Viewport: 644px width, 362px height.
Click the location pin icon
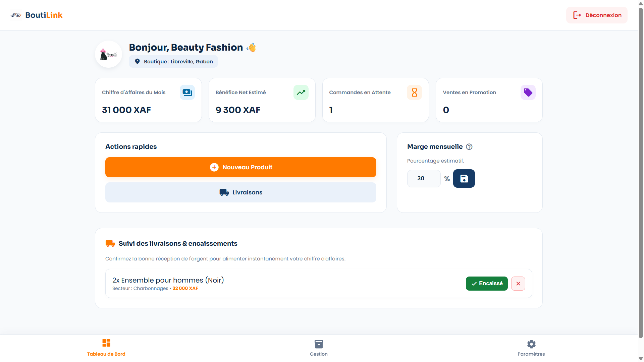tap(137, 61)
